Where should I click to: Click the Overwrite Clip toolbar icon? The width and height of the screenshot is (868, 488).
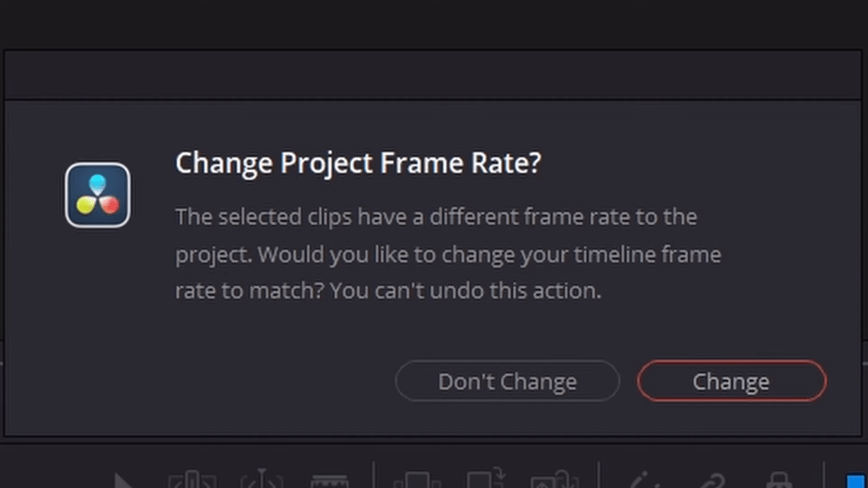point(486,479)
